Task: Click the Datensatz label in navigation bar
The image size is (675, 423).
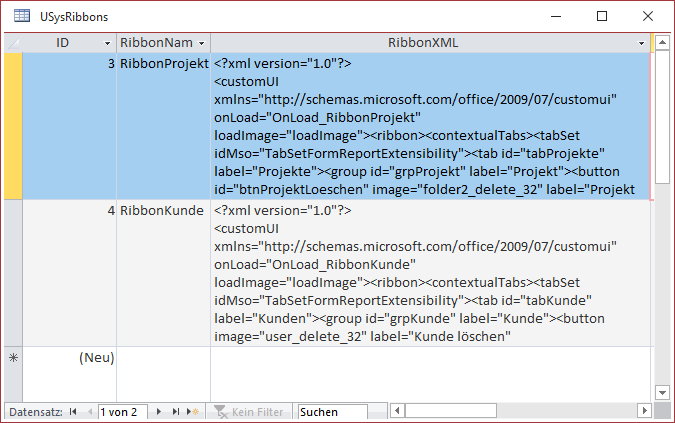Action: pos(36,412)
